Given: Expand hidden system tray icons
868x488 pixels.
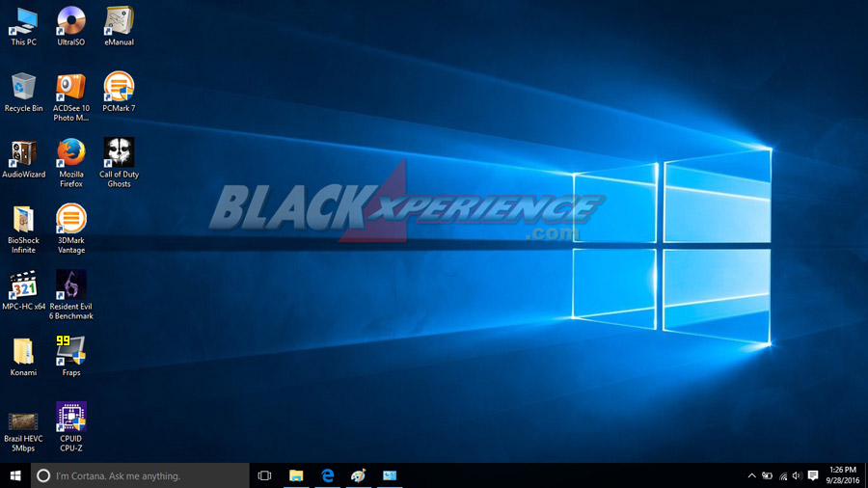Looking at the screenshot, I should (751, 475).
